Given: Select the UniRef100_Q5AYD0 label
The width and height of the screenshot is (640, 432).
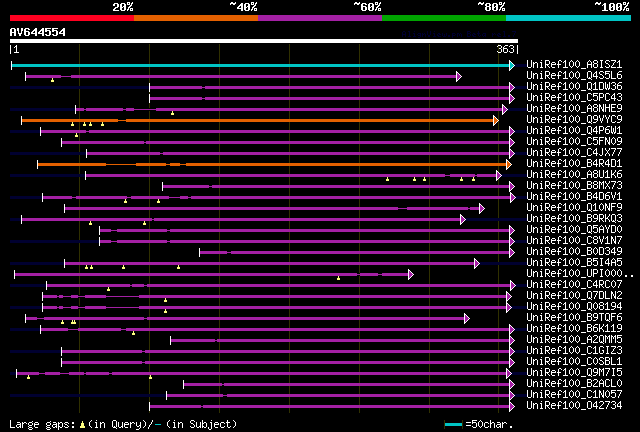Looking at the screenshot, I should (x=574, y=230).
